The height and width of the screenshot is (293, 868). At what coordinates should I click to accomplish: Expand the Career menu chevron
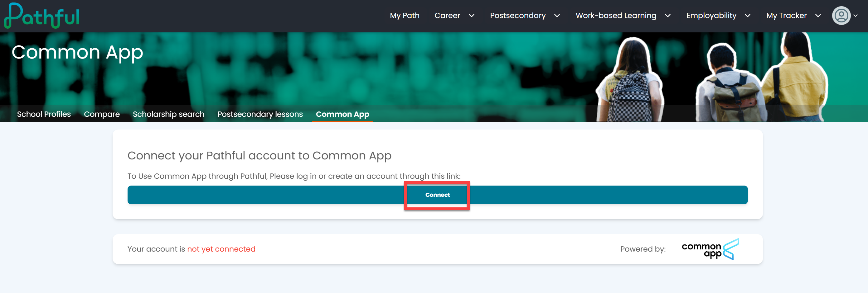(x=471, y=16)
